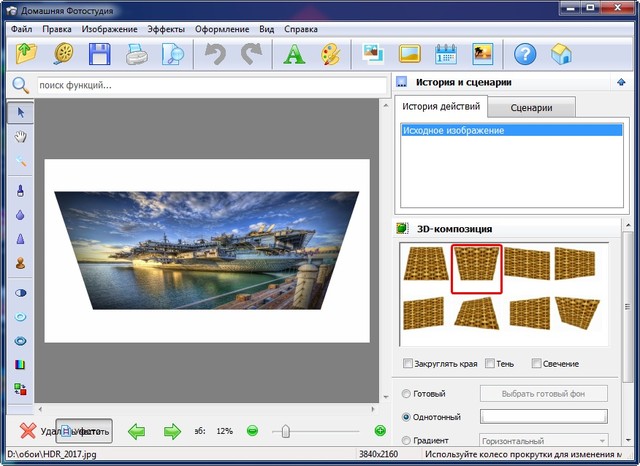
Task: Select the Готовый radio button
Action: (405, 394)
